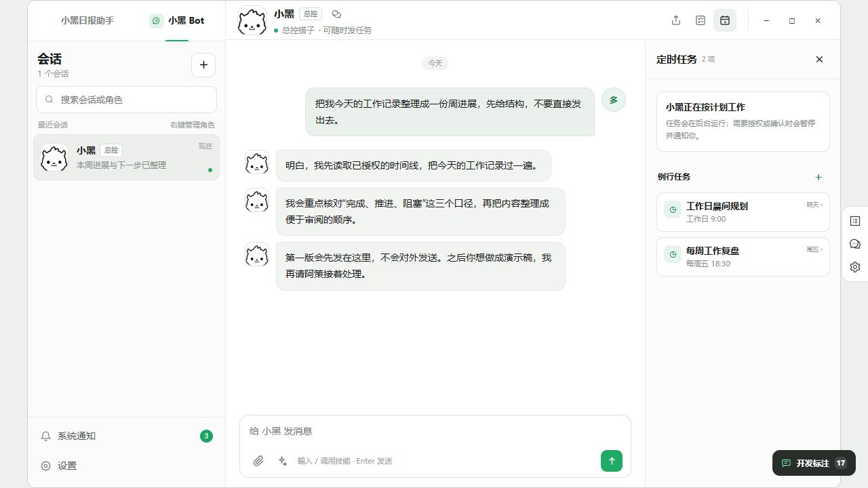This screenshot has width=868, height=488.
Task: Open the chat icon on right rail
Action: click(855, 244)
